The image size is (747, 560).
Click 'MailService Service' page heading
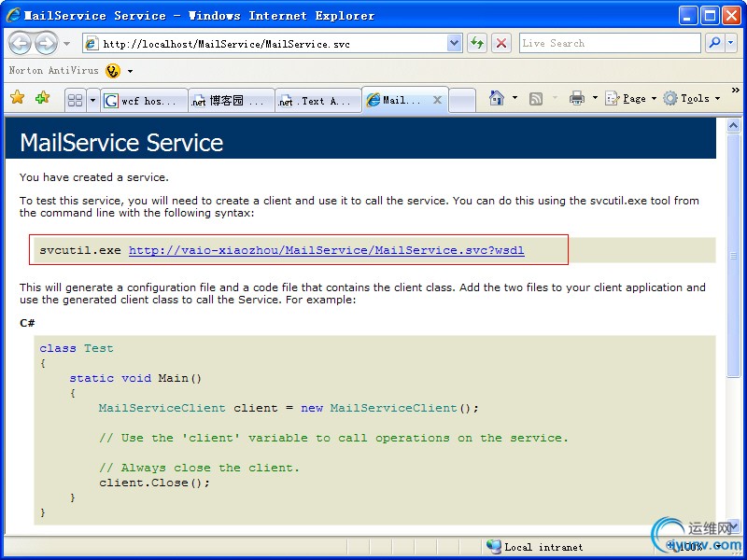121,143
